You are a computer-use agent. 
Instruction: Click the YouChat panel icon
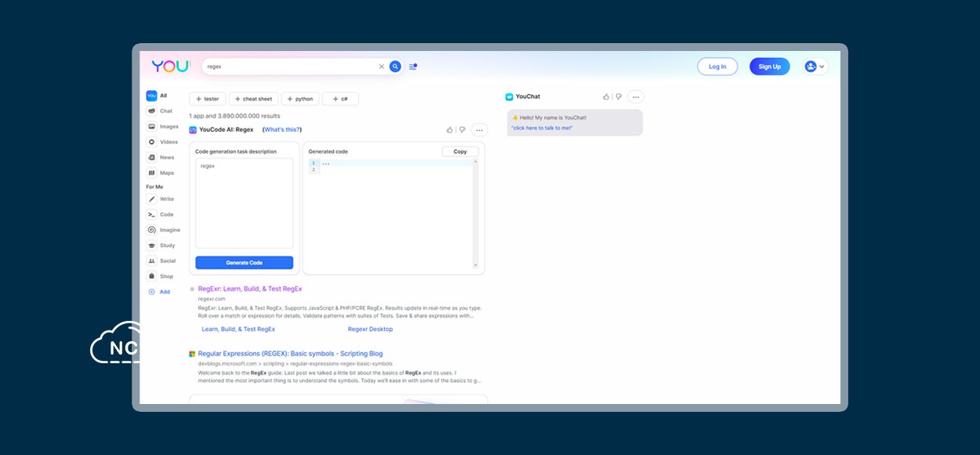click(x=510, y=96)
